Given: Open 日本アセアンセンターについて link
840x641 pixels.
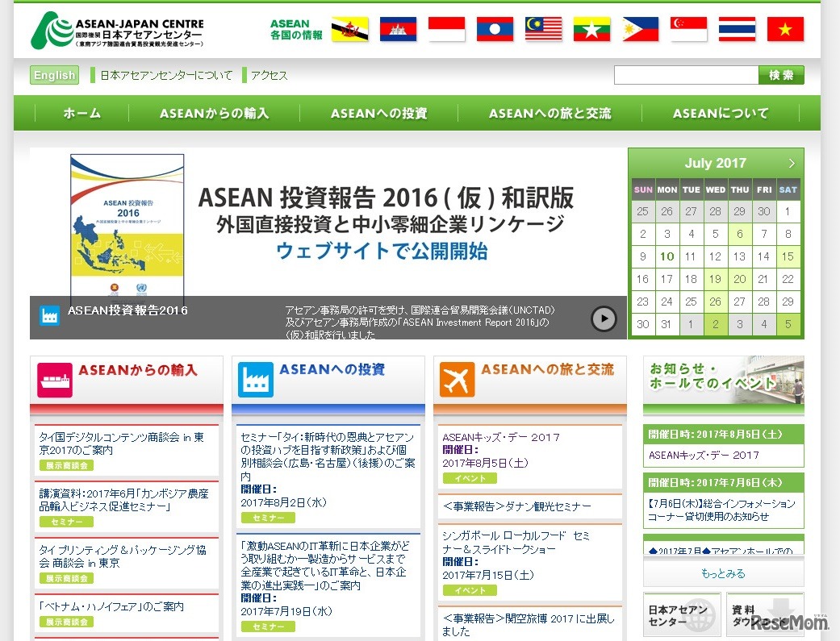Looking at the screenshot, I should 166,76.
